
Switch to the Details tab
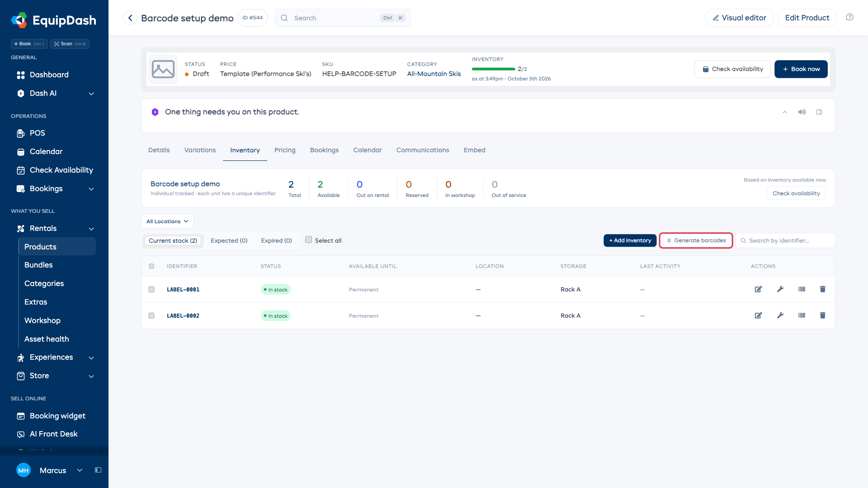click(x=159, y=150)
